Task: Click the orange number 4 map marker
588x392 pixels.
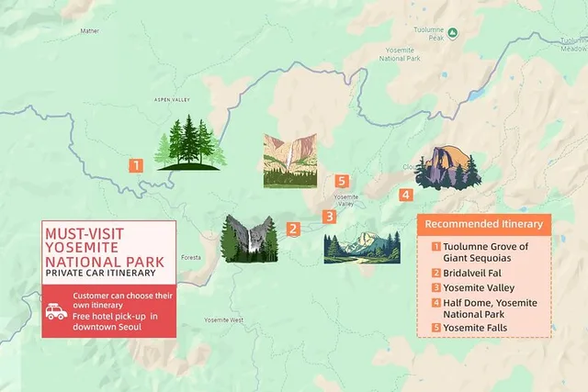Action: tap(406, 195)
